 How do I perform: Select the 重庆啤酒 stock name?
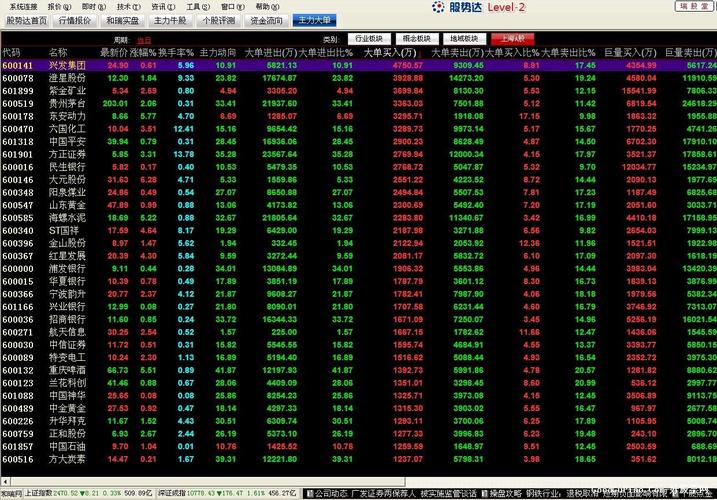[x=67, y=370]
